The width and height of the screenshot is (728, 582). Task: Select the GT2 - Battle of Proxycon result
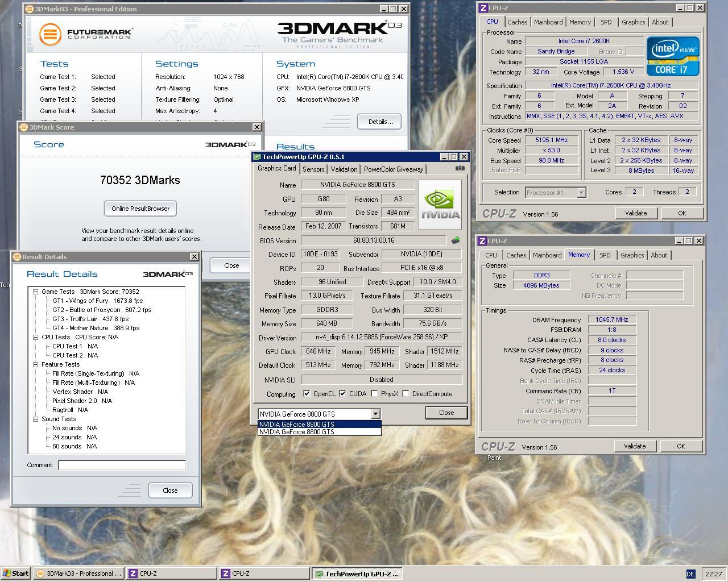[102, 310]
